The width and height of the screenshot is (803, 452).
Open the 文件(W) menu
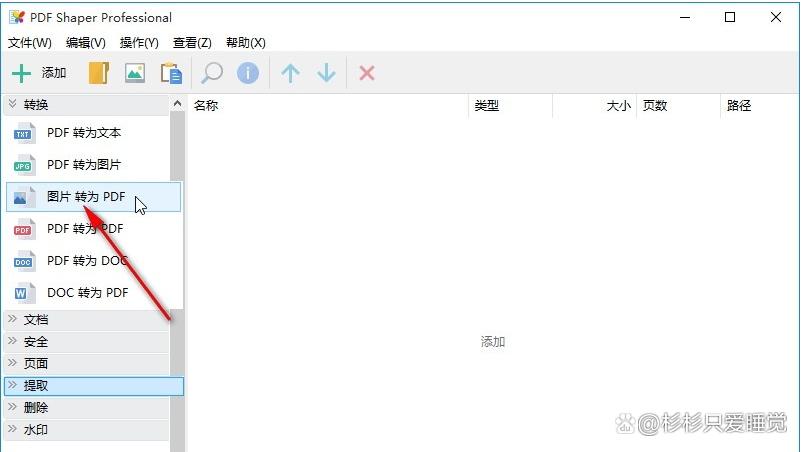point(30,42)
